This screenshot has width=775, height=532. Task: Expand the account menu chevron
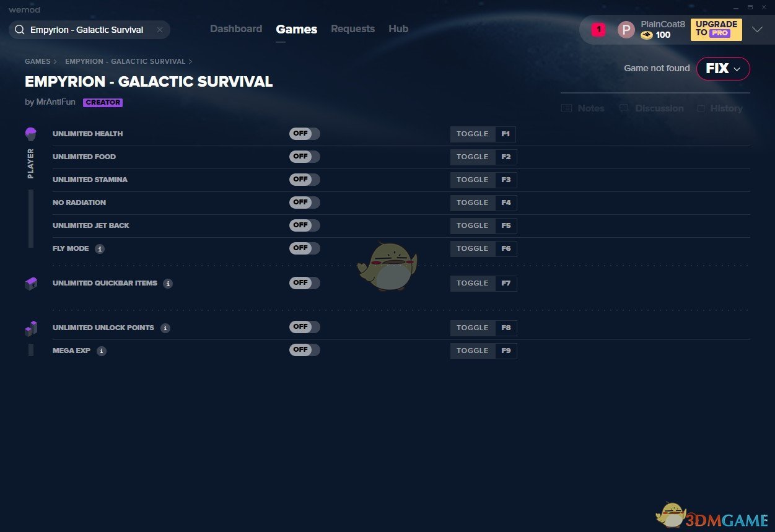[757, 29]
